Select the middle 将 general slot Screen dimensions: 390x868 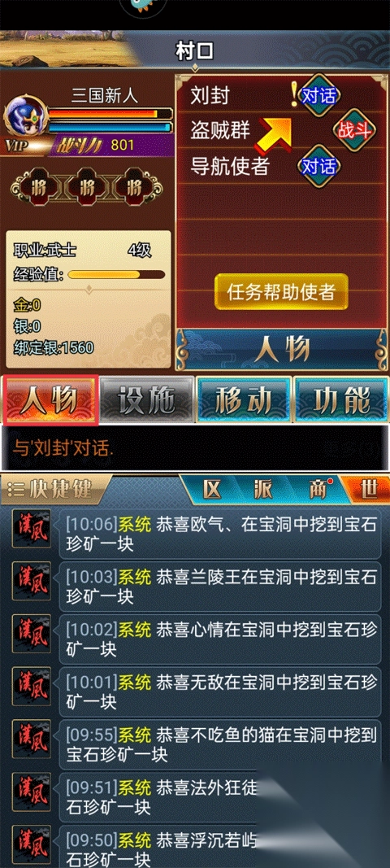click(x=87, y=188)
